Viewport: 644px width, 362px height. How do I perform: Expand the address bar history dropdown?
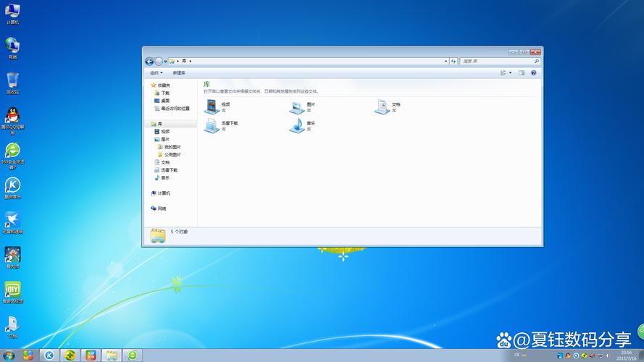(446, 62)
